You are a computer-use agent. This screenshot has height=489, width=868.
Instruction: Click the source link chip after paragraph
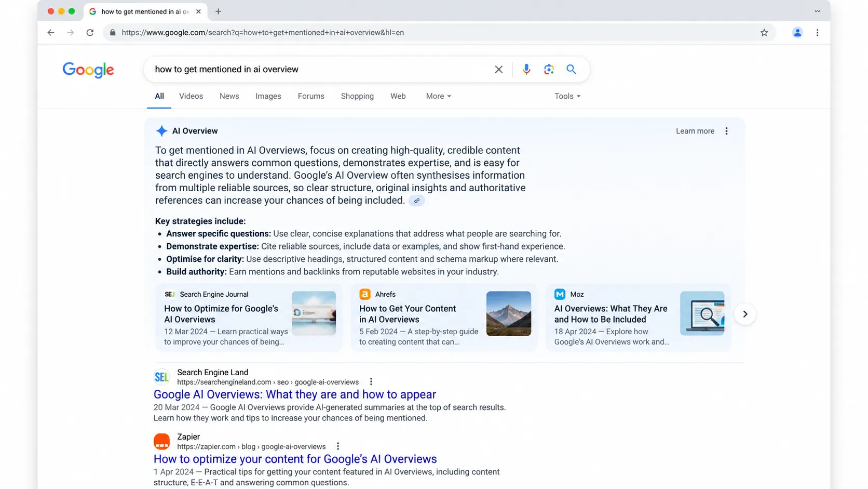coord(416,201)
